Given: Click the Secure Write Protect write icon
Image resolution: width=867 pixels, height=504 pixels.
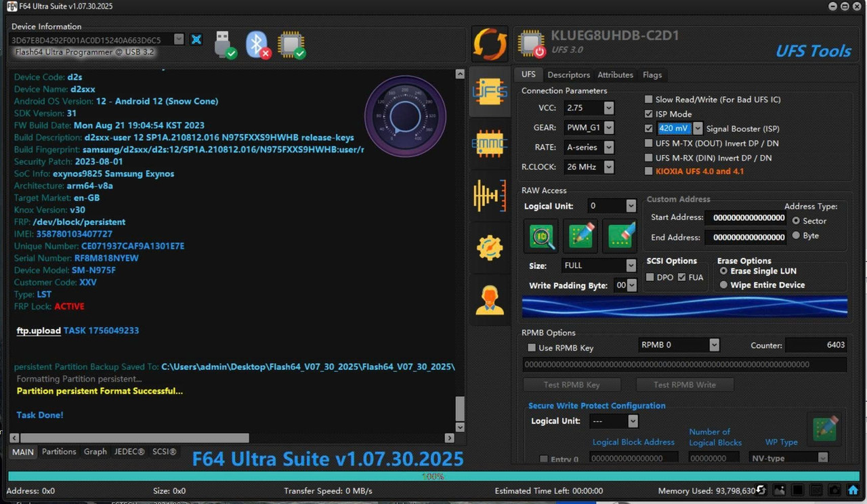Looking at the screenshot, I should coord(825,429).
